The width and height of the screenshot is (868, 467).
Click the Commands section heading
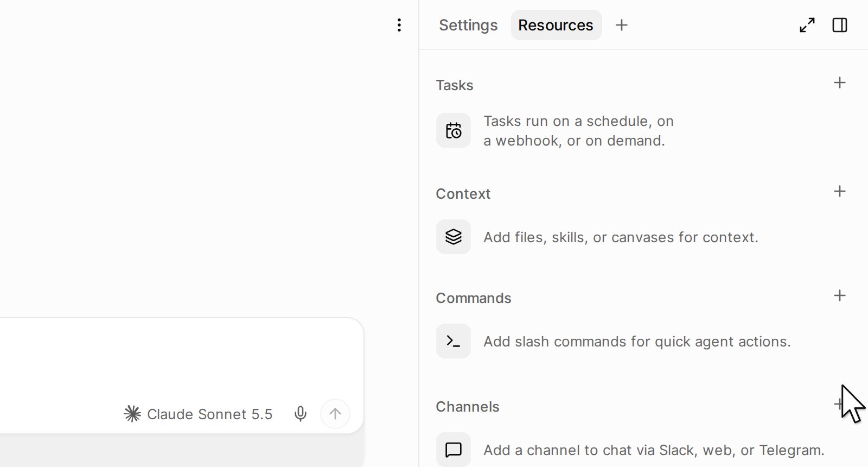tap(474, 298)
